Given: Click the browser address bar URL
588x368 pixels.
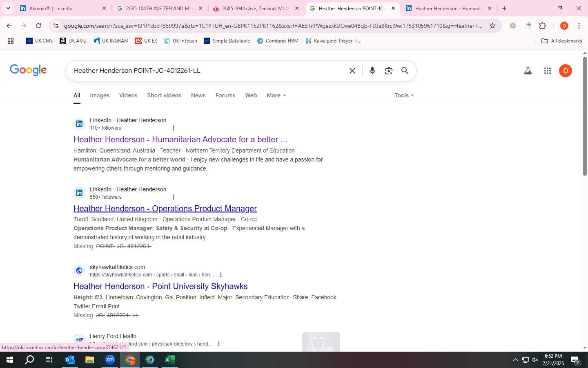Looking at the screenshot, I should pyautogui.click(x=273, y=26).
